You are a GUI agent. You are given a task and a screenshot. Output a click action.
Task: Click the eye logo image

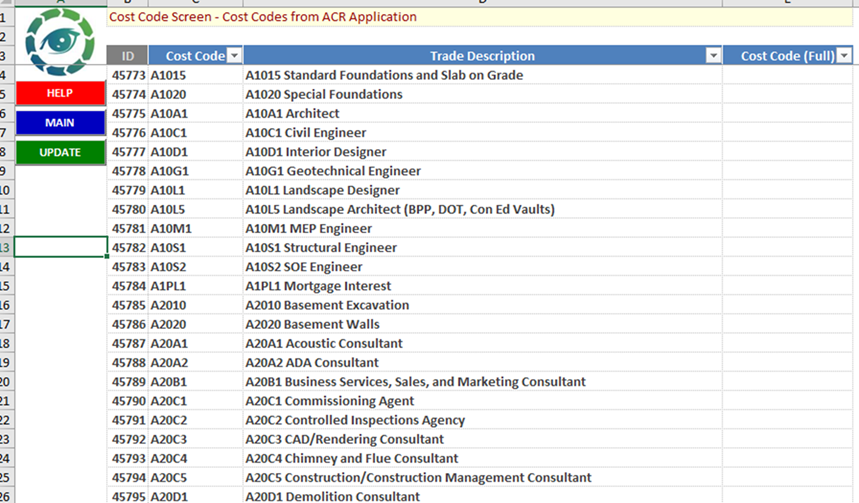pos(60,42)
